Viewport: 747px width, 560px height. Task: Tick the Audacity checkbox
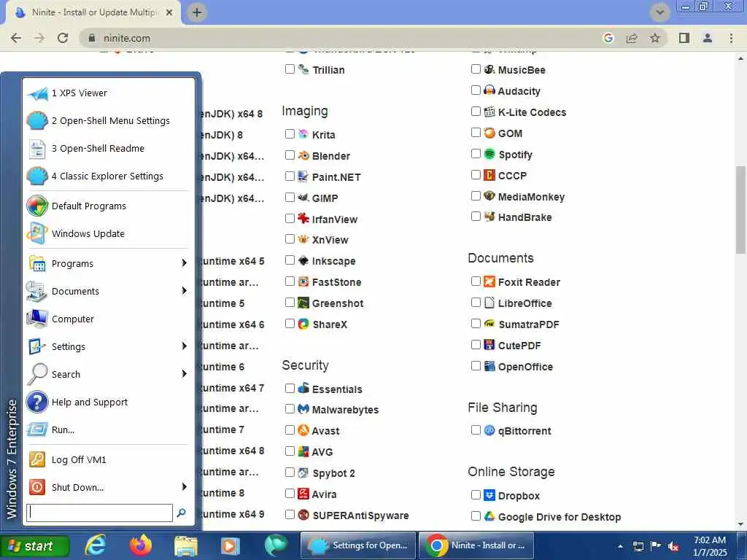coord(476,90)
